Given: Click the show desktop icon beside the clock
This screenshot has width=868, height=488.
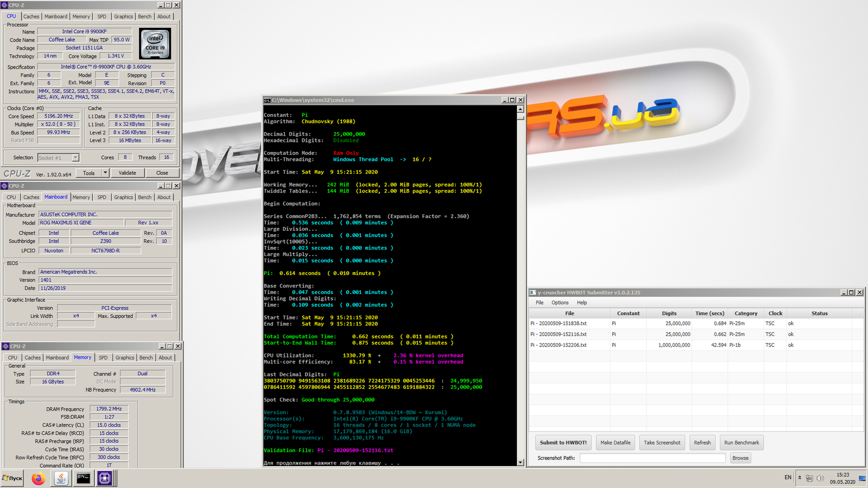Looking at the screenshot, I should point(863,478).
